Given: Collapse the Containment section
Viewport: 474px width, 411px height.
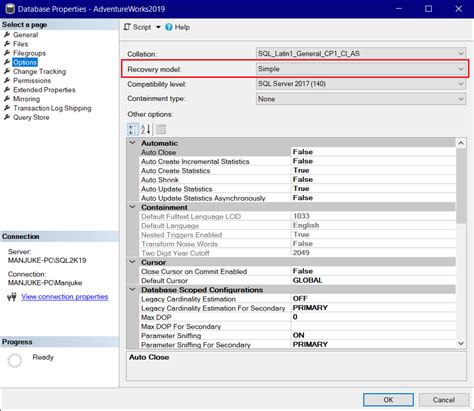Looking at the screenshot, I should coord(133,207).
